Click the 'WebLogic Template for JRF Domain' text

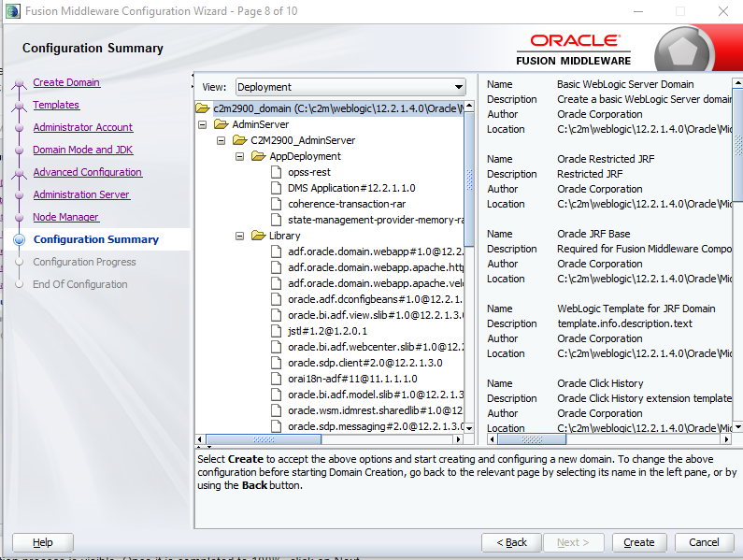coord(636,309)
